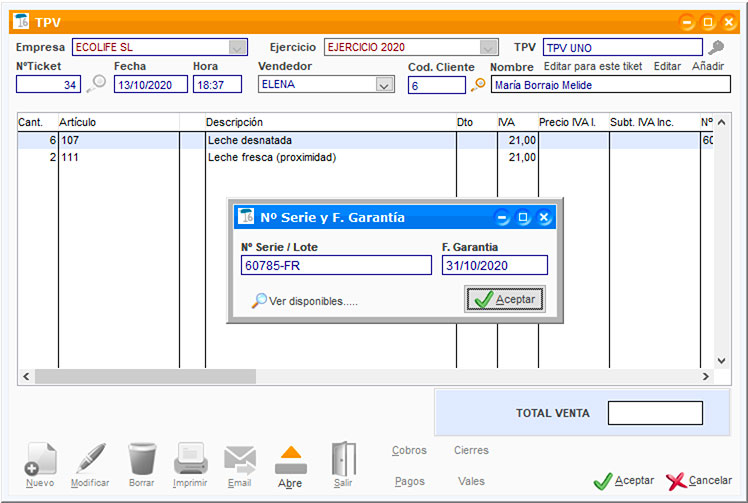This screenshot has width=748, height=503.
Task: Click the horizontal scrollbar thumb
Action: pyautogui.click(x=145, y=377)
